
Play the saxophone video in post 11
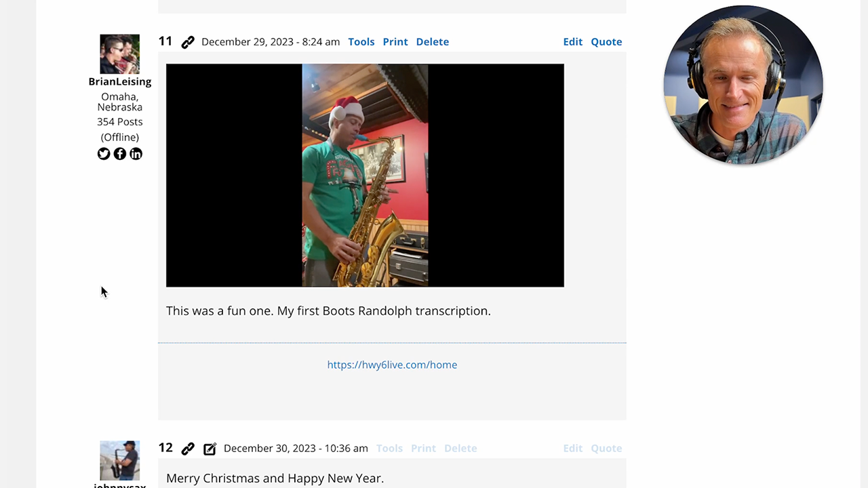[x=365, y=176]
